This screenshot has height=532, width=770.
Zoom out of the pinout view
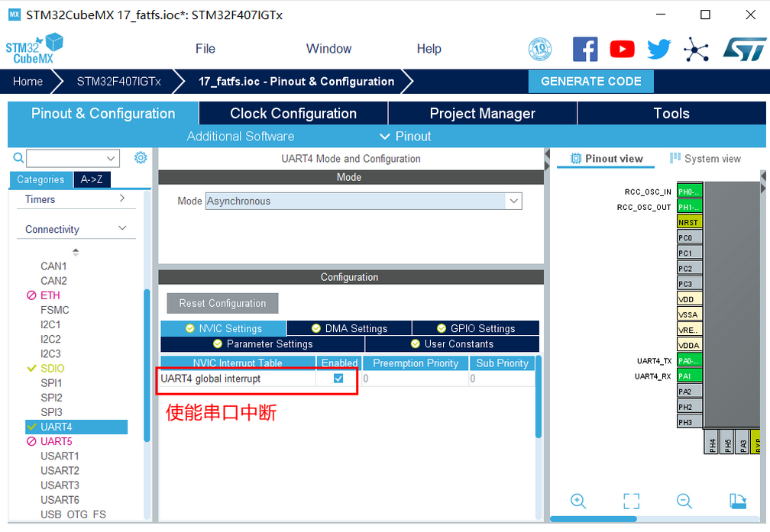(x=684, y=501)
